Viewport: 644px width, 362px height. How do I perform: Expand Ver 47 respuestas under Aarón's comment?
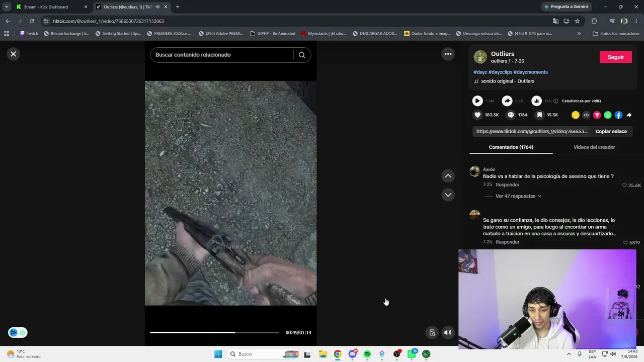point(518,196)
